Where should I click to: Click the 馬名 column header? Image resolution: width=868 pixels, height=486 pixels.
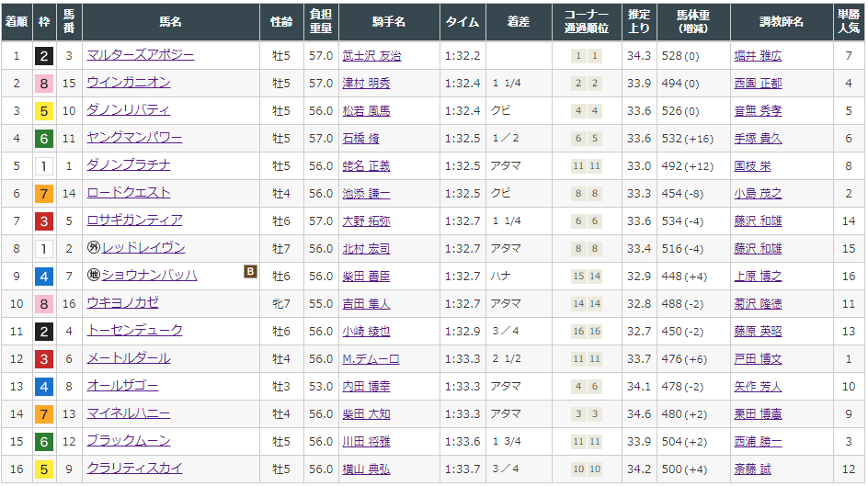point(170,21)
